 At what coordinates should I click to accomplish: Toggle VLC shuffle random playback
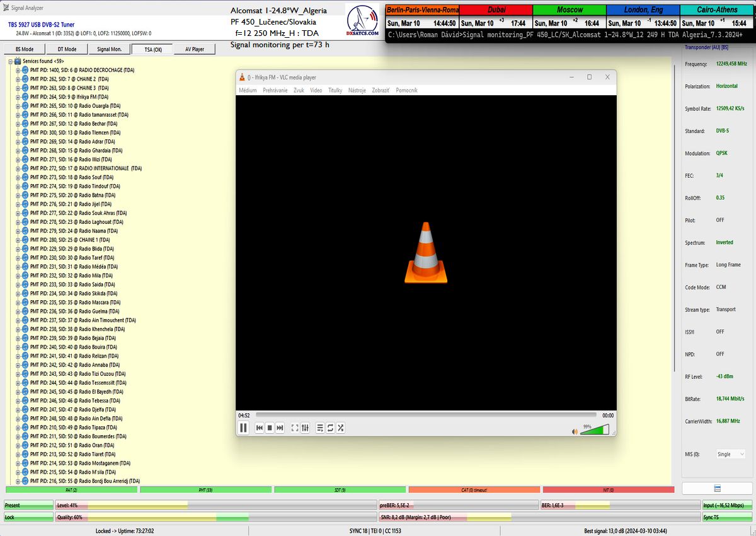[x=341, y=428]
